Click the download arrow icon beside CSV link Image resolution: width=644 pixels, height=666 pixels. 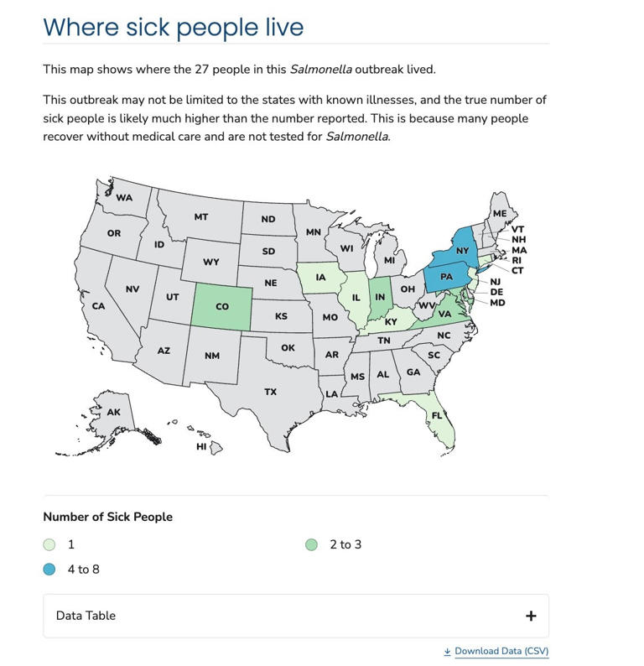(447, 652)
